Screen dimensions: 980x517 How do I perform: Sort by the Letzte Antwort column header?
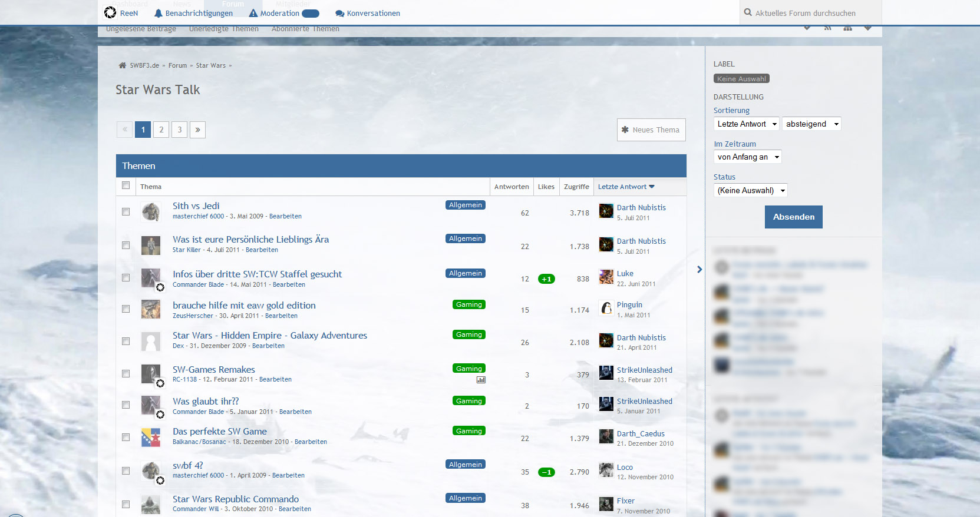click(626, 187)
